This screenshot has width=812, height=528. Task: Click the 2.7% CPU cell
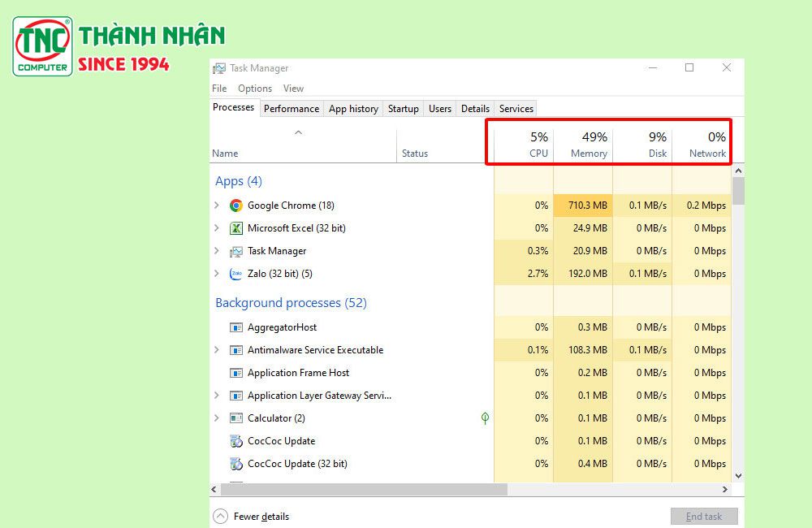pos(524,274)
